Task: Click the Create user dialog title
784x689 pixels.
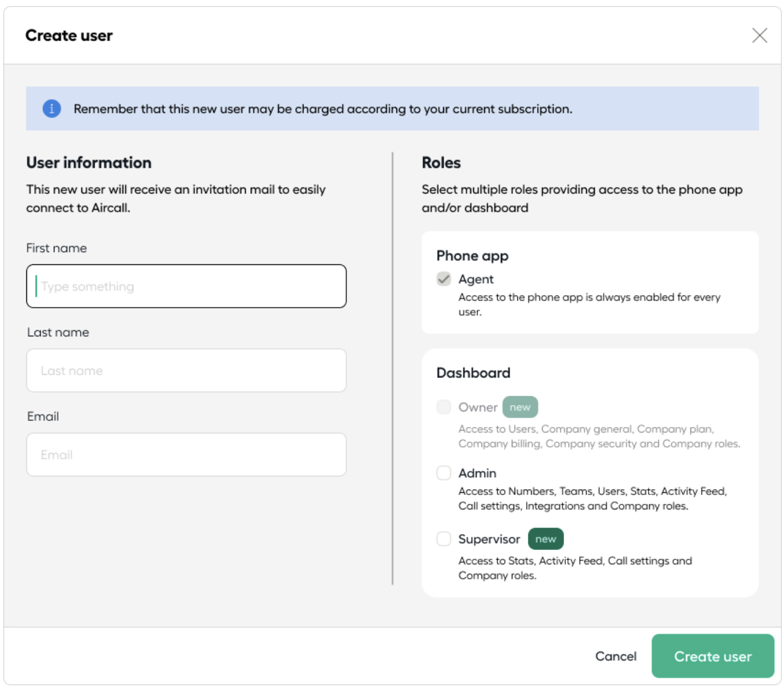Action: tap(69, 35)
